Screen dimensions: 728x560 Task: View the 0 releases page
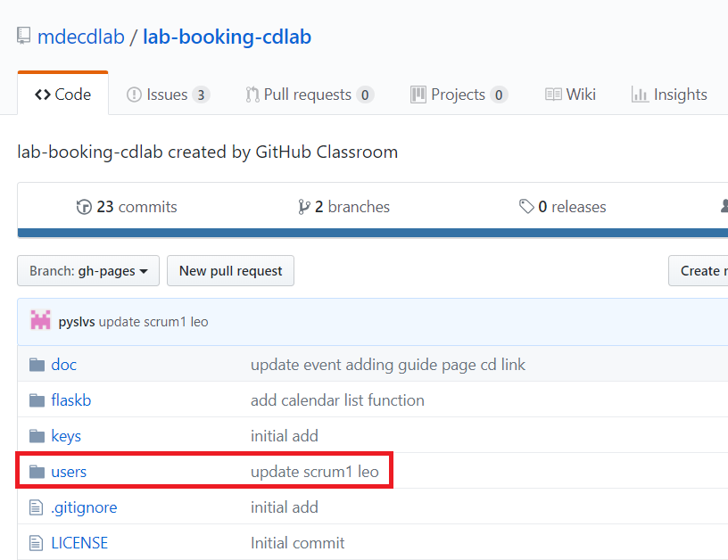[x=562, y=207]
